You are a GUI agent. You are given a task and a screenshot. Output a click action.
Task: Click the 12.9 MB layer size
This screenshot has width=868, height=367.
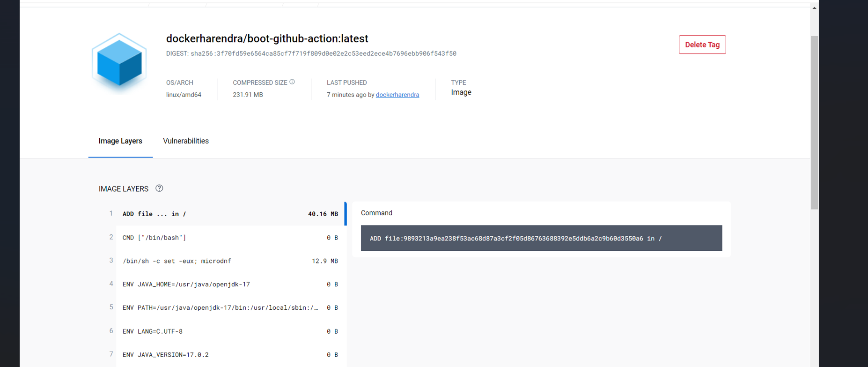[x=325, y=261]
